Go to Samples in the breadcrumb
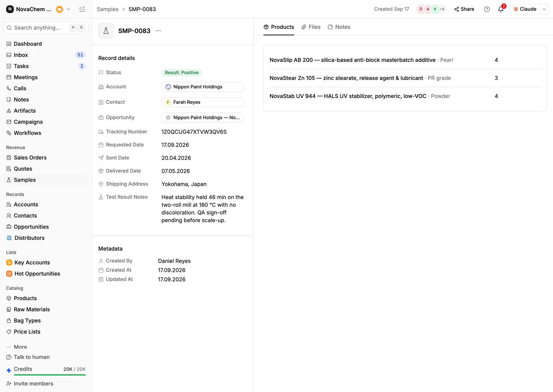 pos(107,9)
